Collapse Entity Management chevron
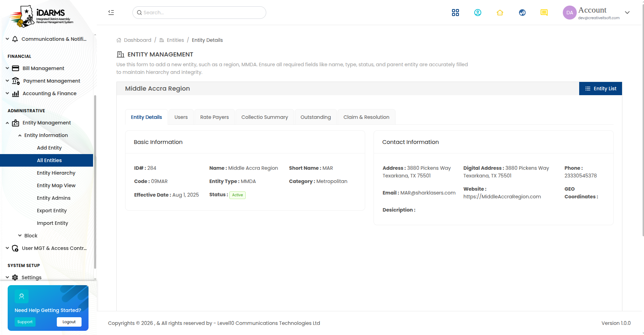 point(7,123)
